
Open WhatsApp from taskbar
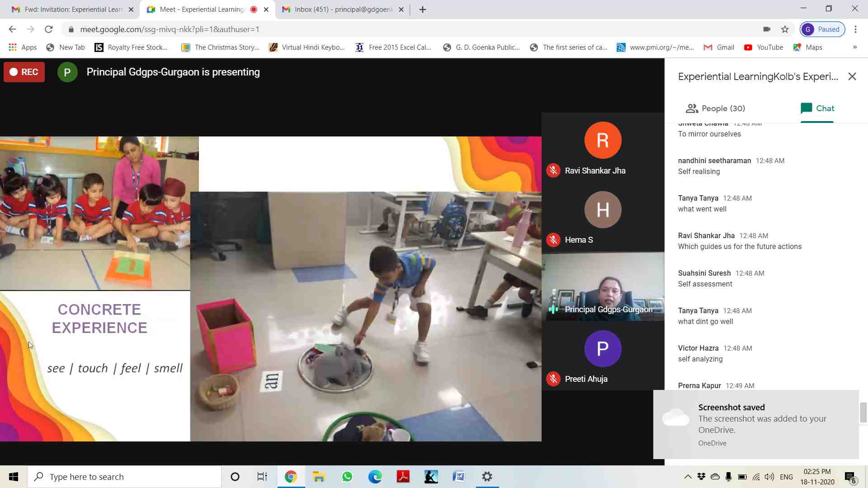347,477
